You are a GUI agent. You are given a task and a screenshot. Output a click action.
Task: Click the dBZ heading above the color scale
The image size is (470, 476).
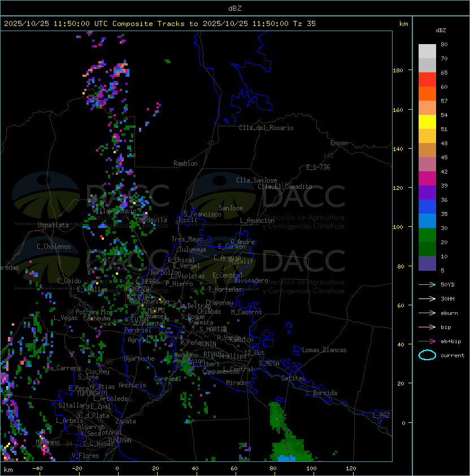(441, 31)
